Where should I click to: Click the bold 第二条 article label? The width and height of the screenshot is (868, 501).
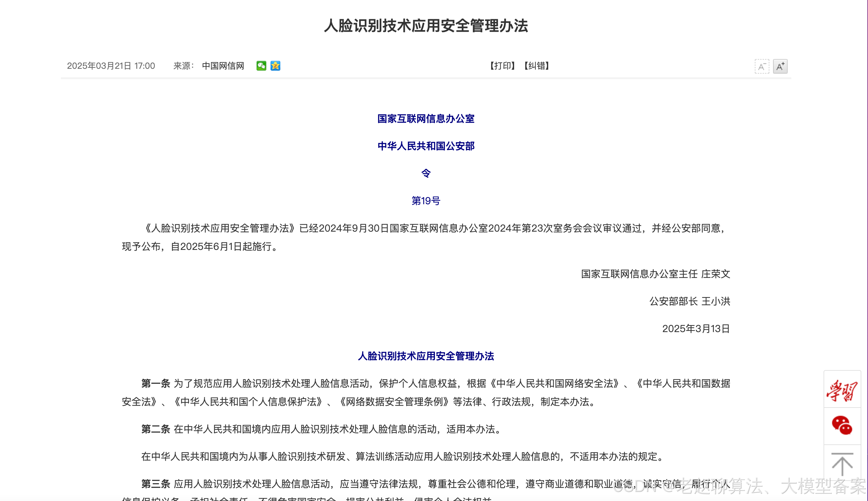pos(156,429)
